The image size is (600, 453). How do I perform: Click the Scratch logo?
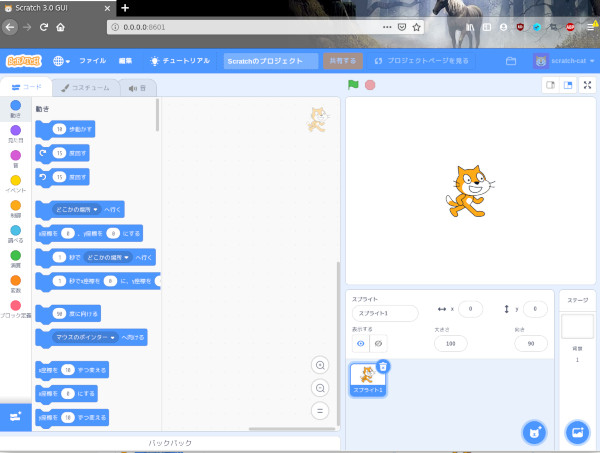(x=24, y=61)
